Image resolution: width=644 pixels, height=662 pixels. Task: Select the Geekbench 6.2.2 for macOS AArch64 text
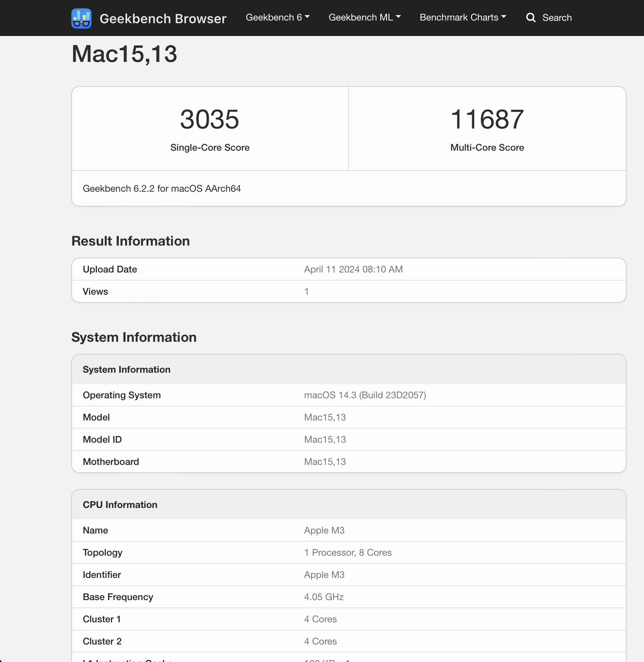coord(162,188)
